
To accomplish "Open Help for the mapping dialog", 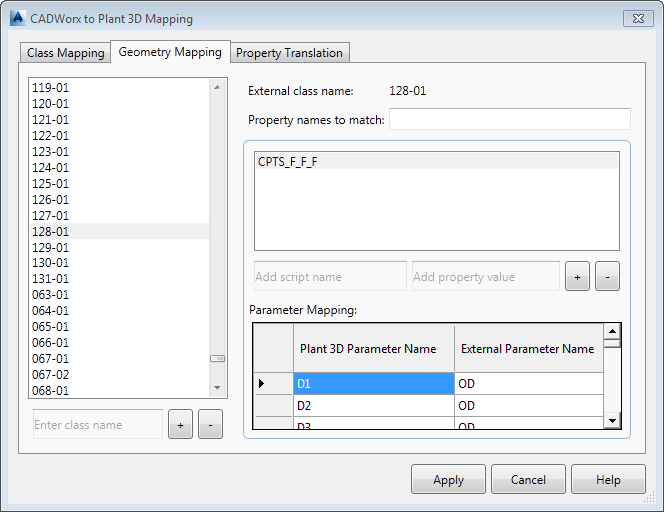I will (608, 480).
